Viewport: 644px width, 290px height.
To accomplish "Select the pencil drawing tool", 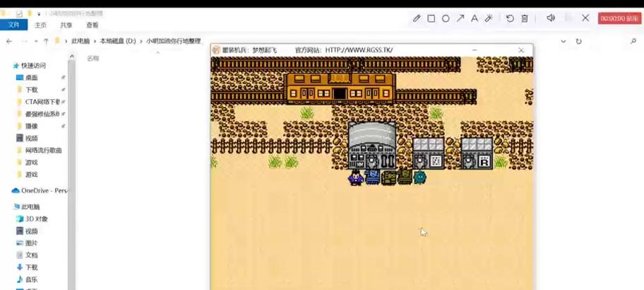I will [417, 18].
